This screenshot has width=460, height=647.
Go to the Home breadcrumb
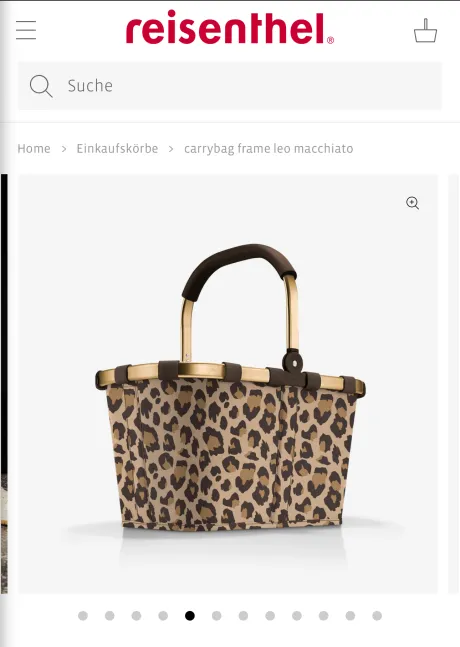click(34, 149)
